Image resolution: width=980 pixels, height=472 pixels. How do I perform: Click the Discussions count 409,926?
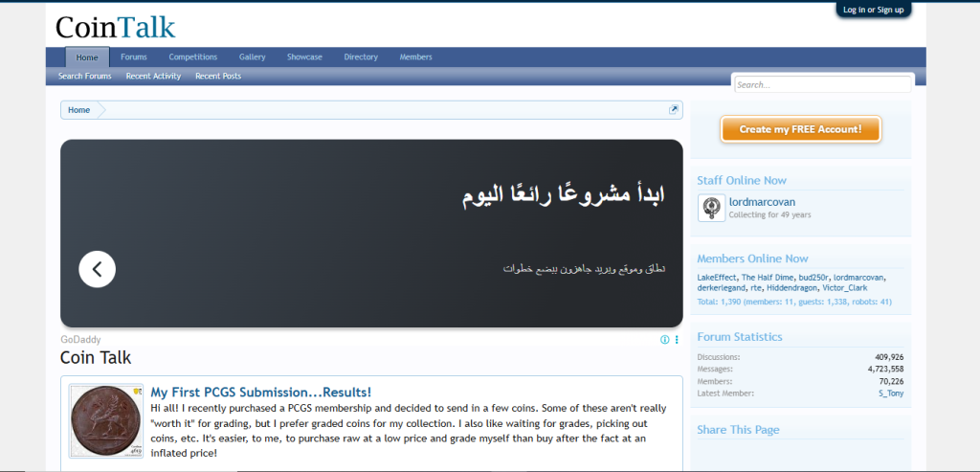(889, 357)
